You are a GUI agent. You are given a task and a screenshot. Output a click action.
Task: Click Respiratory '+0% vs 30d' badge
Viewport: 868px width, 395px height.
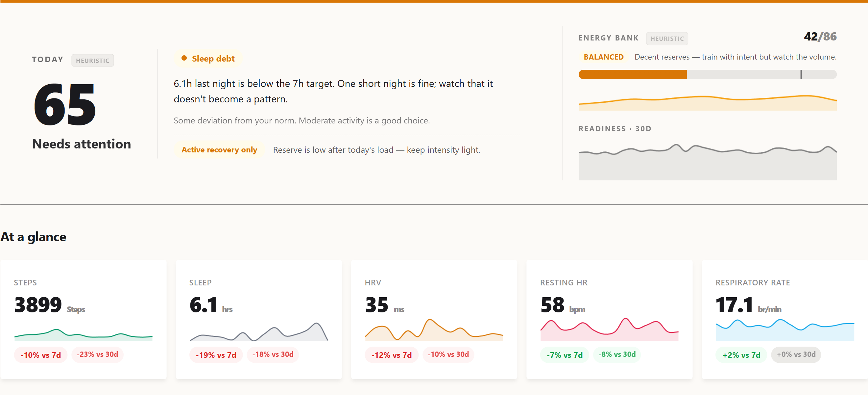(796, 355)
